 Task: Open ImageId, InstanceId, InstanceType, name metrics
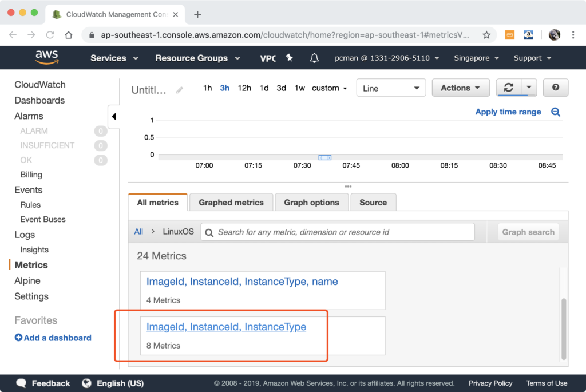242,282
